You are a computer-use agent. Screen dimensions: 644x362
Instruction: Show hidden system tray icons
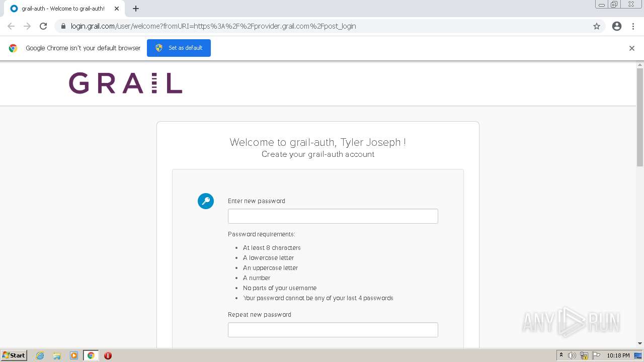click(561, 355)
